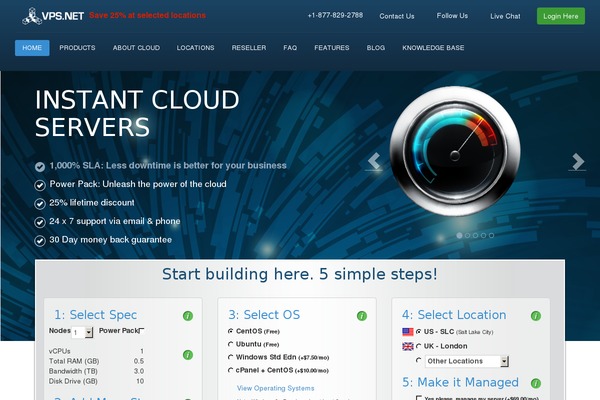Screen dimensions: 600x400
Task: Go to next slide arrow
Action: coord(577,161)
